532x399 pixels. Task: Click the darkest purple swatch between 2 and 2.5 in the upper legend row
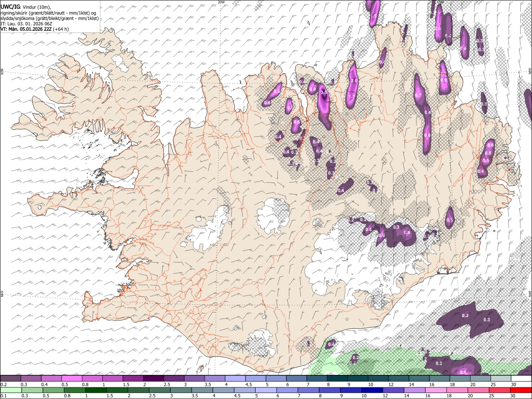(x=153, y=378)
